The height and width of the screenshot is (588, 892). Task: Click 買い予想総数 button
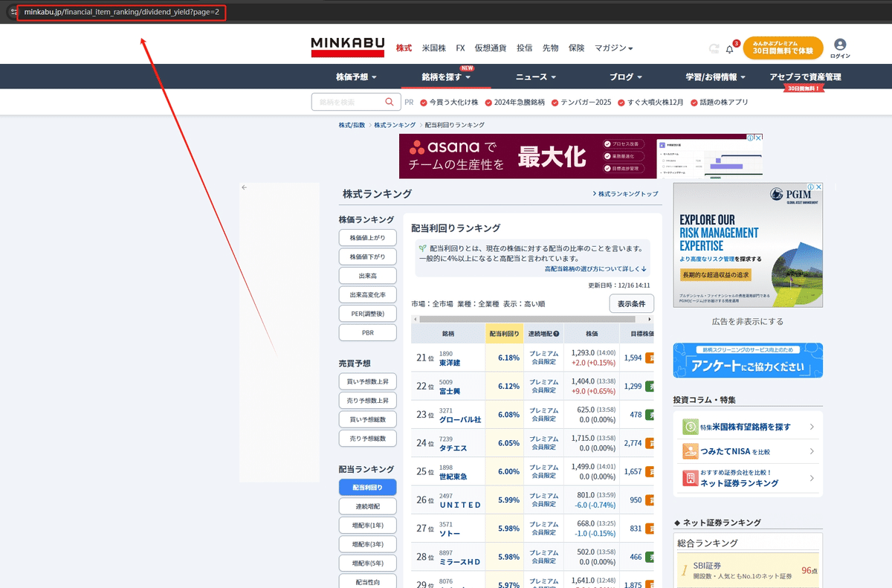(x=367, y=419)
